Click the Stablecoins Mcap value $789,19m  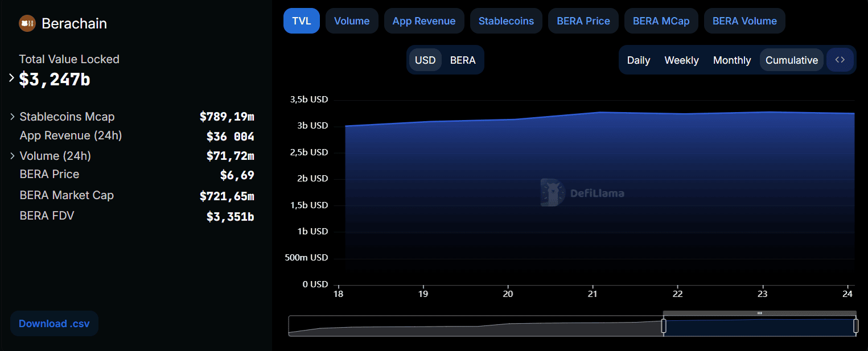tap(227, 117)
